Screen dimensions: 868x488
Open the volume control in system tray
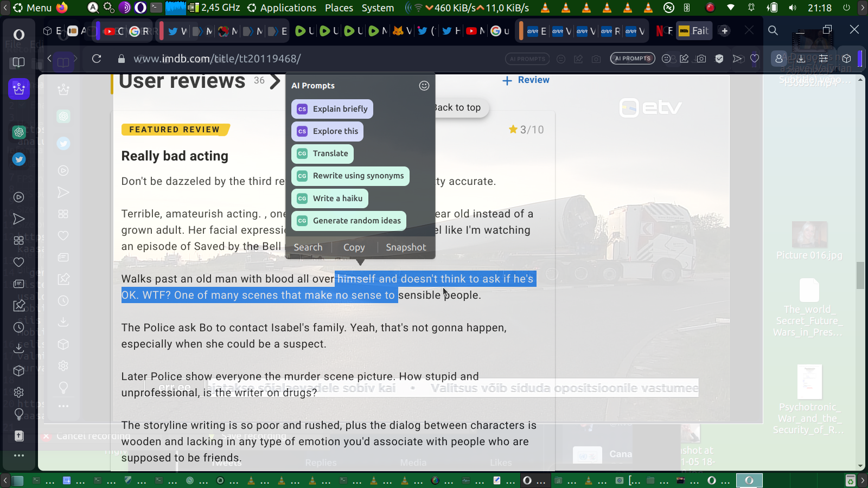pos(793,8)
